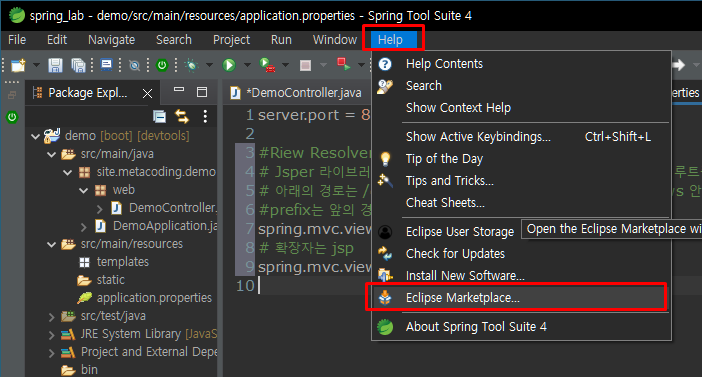Viewport: 702px width, 377px height.
Task: Collapse the web package node
Action: [x=84, y=190]
